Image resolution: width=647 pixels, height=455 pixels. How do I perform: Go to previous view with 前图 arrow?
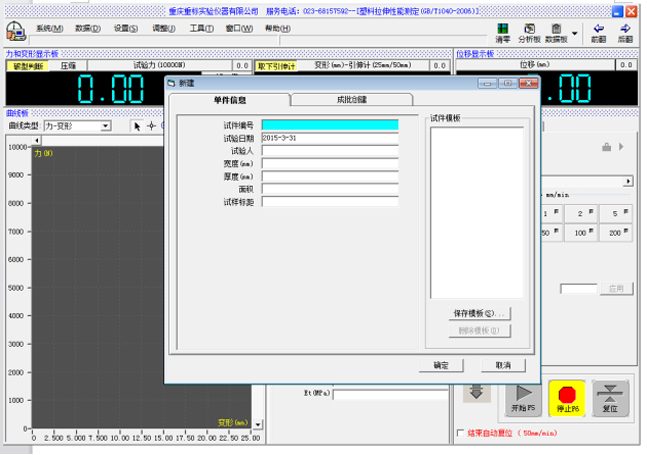(x=598, y=32)
